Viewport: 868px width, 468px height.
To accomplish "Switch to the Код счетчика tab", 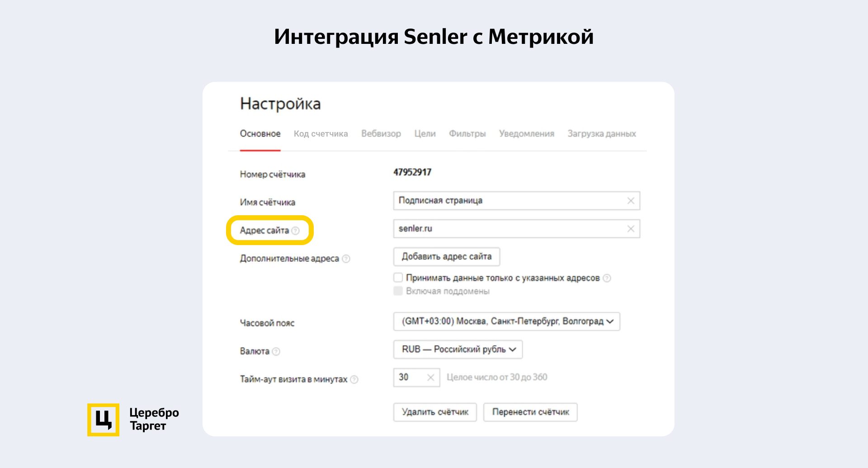I will (321, 134).
